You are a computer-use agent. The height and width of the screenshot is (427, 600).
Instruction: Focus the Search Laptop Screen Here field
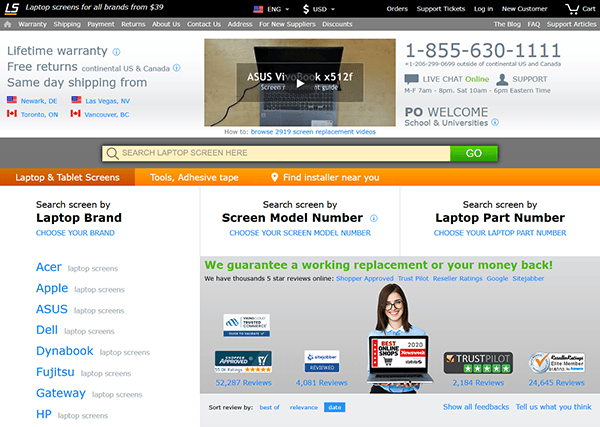tap(276, 153)
